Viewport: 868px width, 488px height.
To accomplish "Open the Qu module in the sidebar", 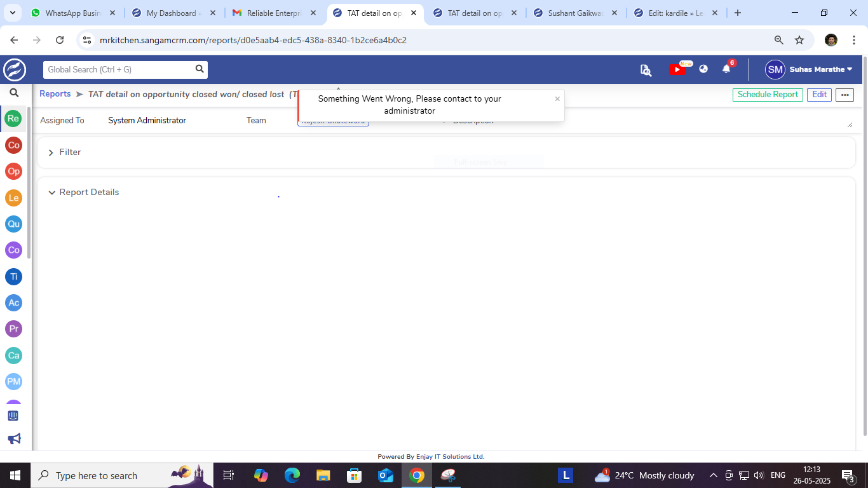I will 13,224.
